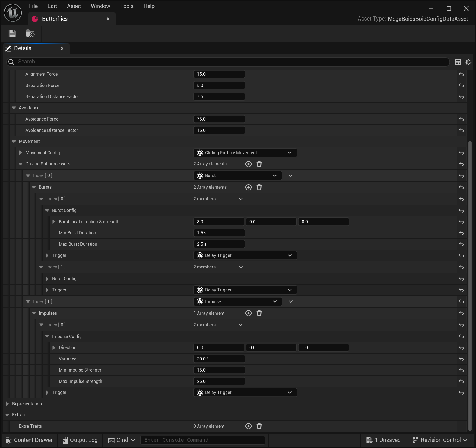The height and width of the screenshot is (448, 476).
Task: Add an element to the Impulses array
Action: pyautogui.click(x=248, y=313)
